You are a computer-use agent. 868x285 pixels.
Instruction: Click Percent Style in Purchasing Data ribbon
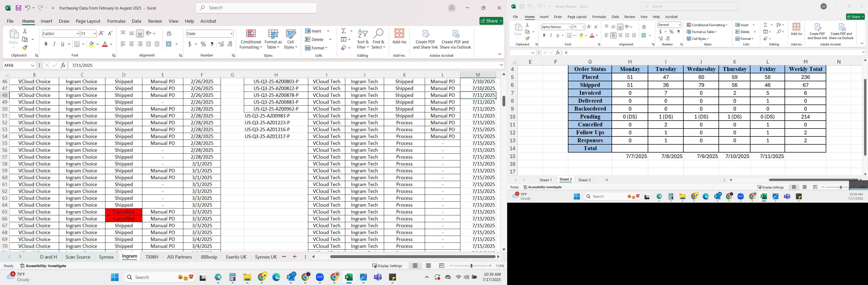[x=203, y=44]
